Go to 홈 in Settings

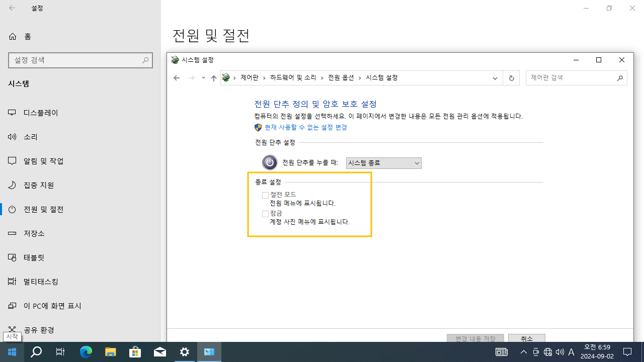coord(80,36)
